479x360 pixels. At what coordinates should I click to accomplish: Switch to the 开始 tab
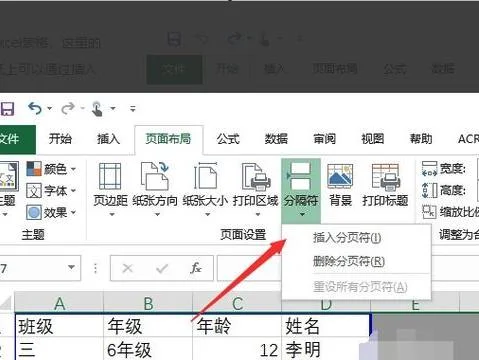(x=60, y=139)
